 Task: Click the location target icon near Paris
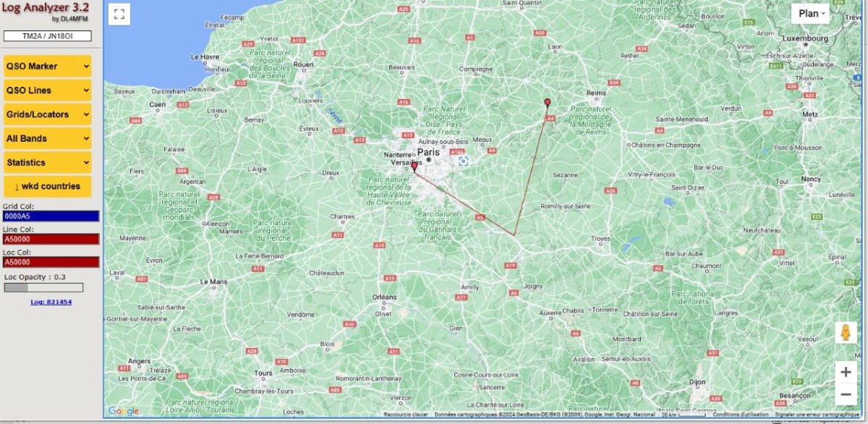coord(464,161)
